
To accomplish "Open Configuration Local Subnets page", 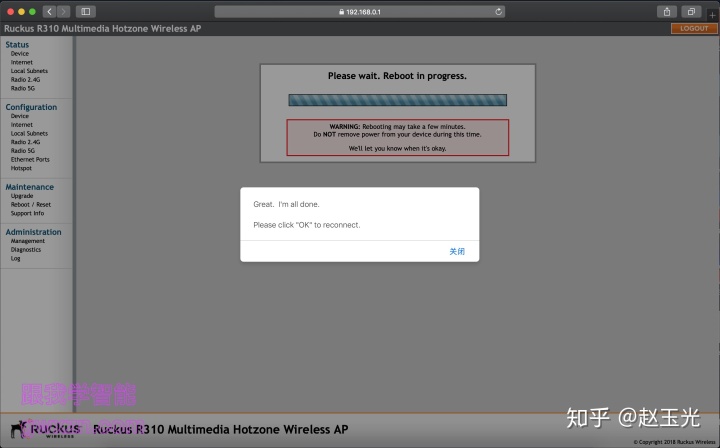I will pyautogui.click(x=29, y=134).
